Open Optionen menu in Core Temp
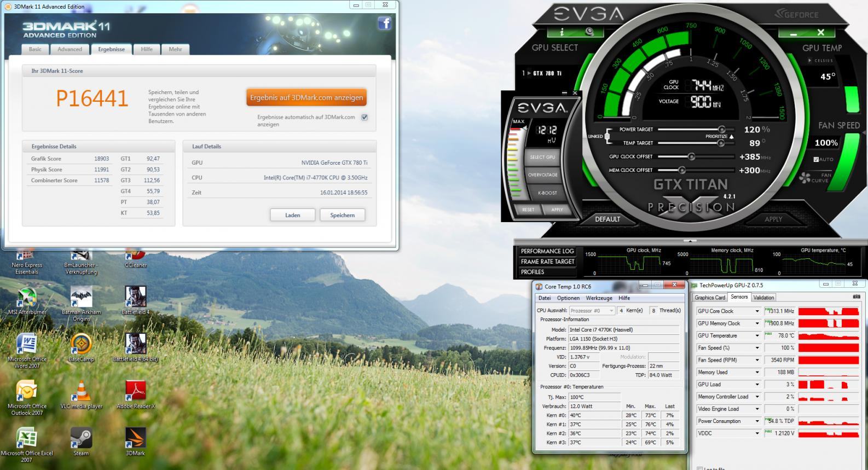The image size is (868, 470). pos(568,298)
